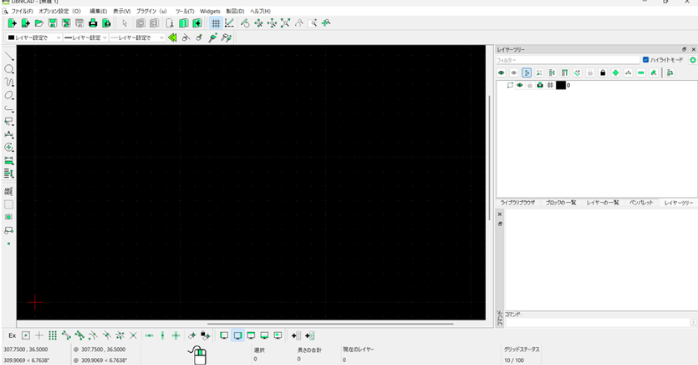Open the ヘルプ(H) menu
Image resolution: width=698 pixels, height=365 pixels.
click(260, 11)
